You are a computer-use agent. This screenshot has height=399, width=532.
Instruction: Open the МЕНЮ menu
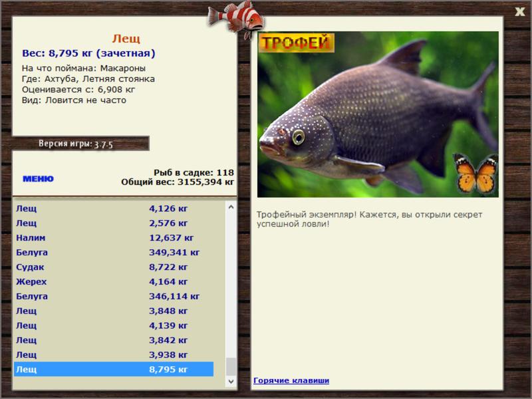[38, 179]
